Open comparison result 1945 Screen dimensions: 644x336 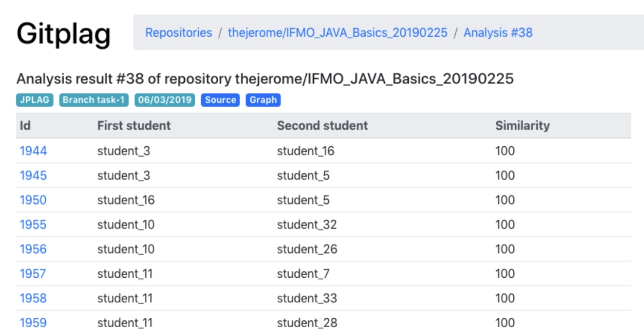coord(33,175)
